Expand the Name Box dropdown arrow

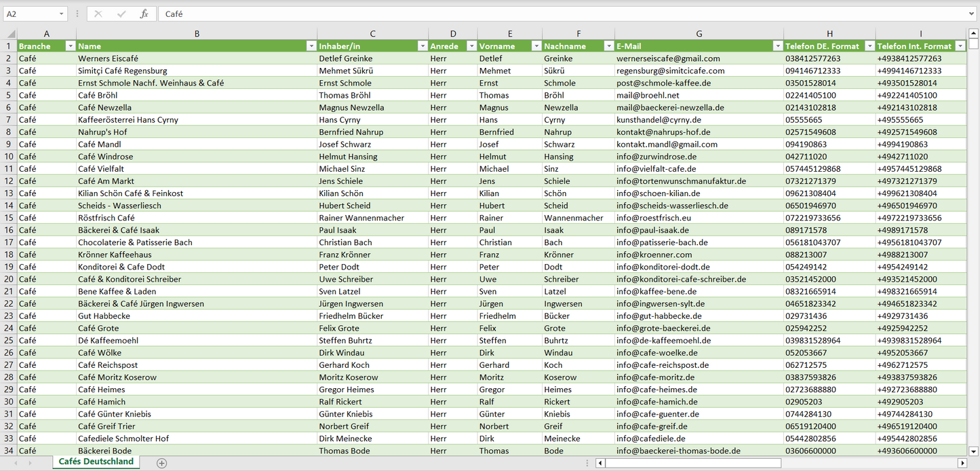[62, 14]
